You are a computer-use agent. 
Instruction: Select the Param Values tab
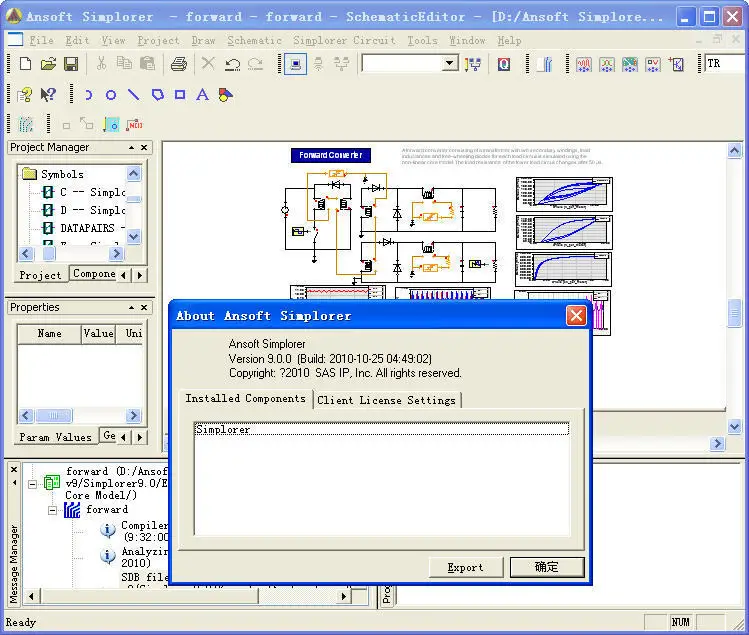pyautogui.click(x=55, y=437)
